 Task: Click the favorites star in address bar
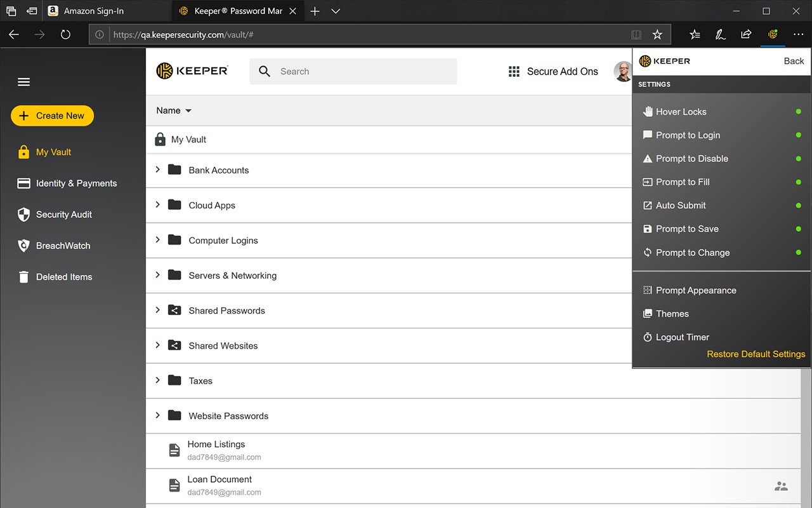[x=657, y=35]
